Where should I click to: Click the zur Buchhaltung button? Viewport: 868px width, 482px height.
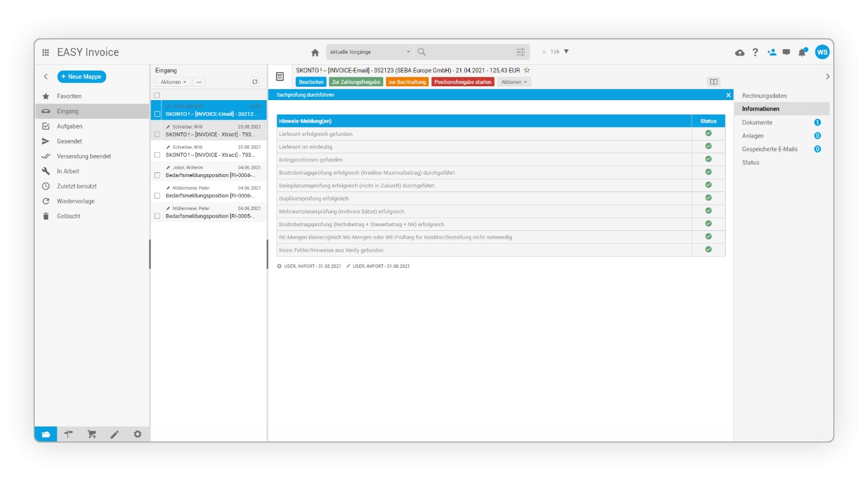407,82
